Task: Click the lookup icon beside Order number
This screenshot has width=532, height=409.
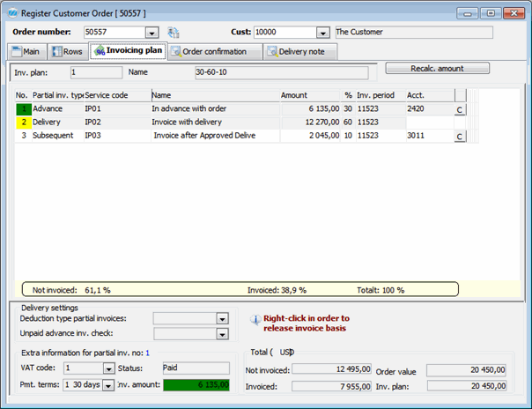Action: point(174,33)
